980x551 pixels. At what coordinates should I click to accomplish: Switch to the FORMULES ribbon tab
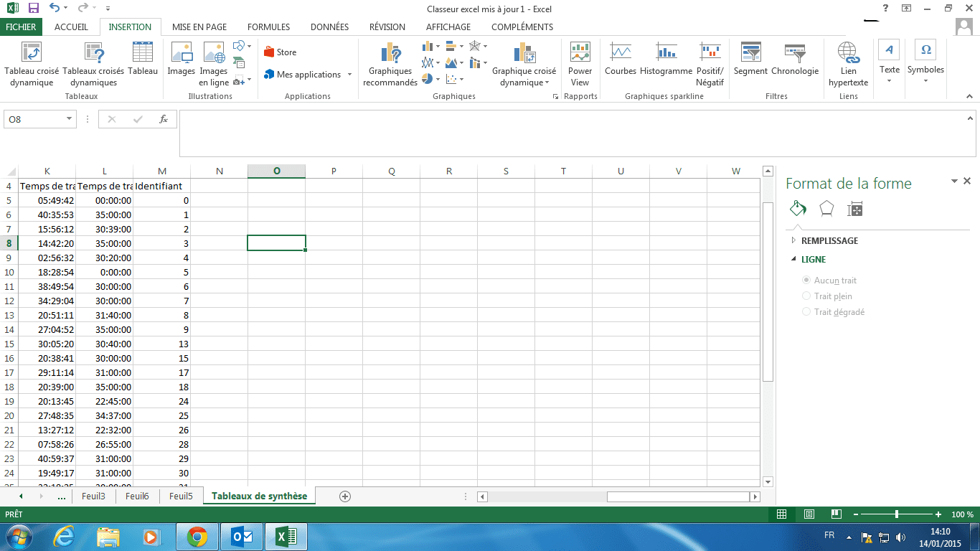click(268, 27)
